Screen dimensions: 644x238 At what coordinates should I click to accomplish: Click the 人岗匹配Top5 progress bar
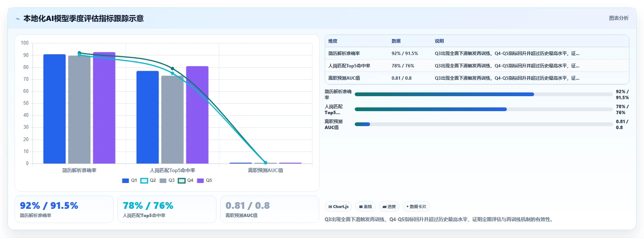click(x=484, y=109)
